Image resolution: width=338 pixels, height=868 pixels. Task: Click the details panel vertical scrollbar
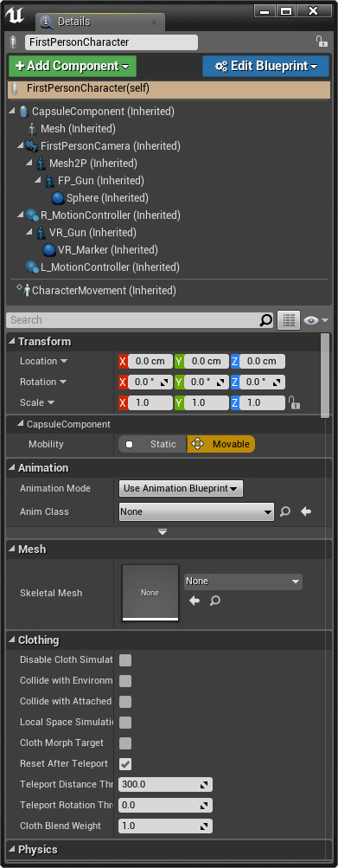tap(325, 375)
